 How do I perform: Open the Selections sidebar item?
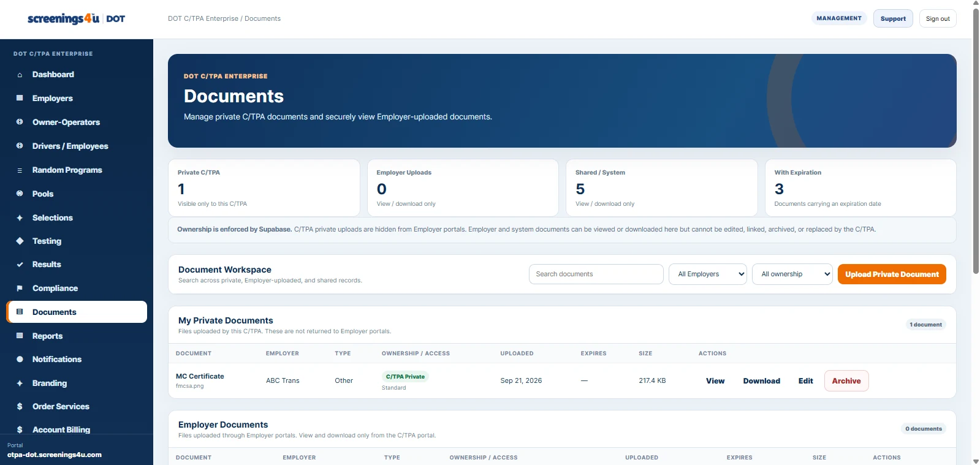click(77, 217)
